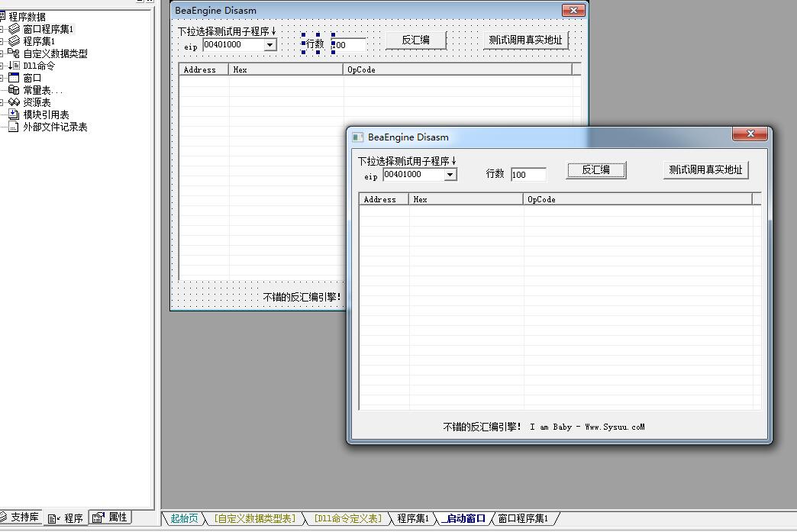Close the running BeaEngine Disasm window
The width and height of the screenshot is (797, 532).
[x=750, y=134]
